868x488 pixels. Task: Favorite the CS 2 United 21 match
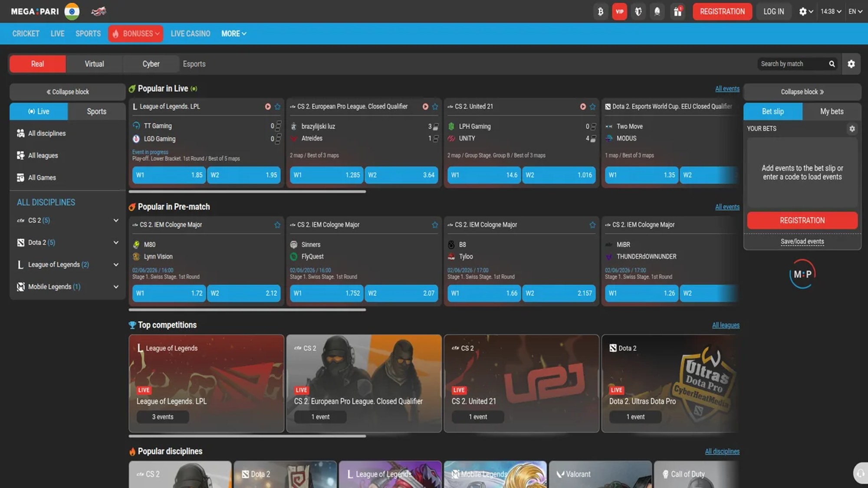(592, 107)
